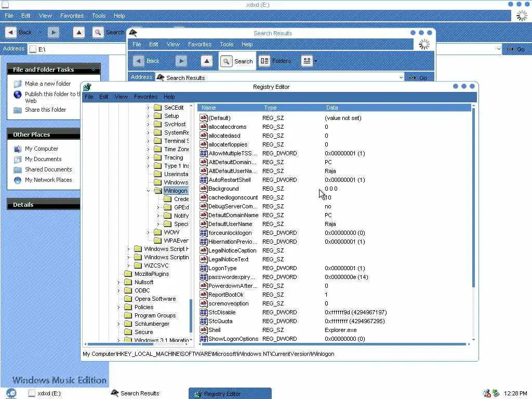Image resolution: width=532 pixels, height=399 pixels.
Task: Open Tools menu in Search Results window
Action: coord(227,44)
